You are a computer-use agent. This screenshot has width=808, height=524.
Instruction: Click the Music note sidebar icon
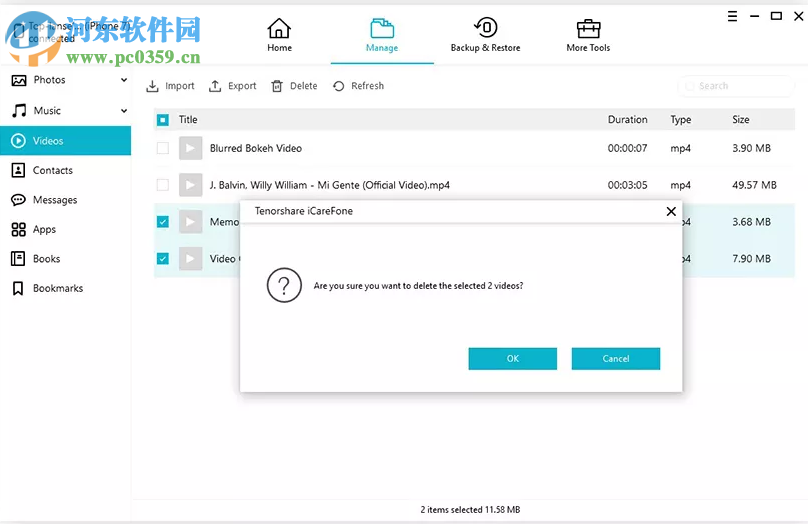point(19,110)
